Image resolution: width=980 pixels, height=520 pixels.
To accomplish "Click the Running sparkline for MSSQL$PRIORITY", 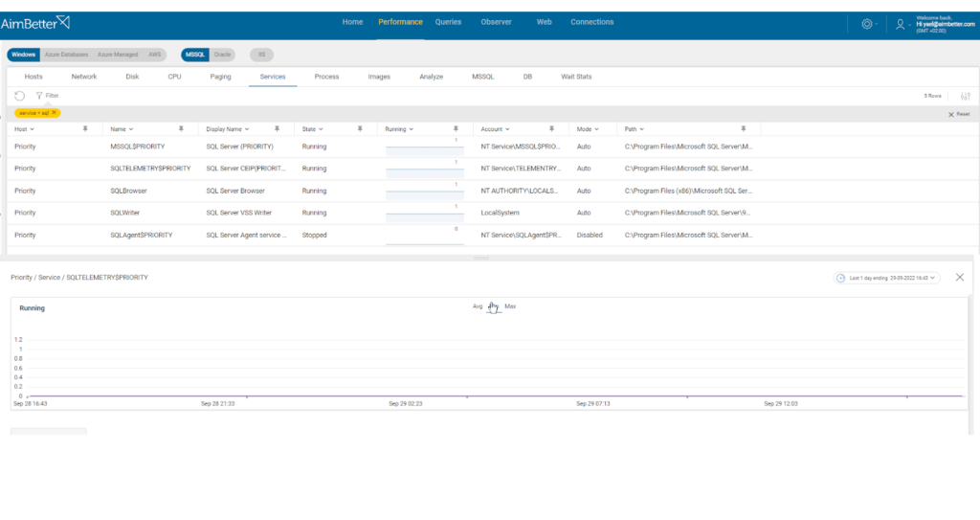I will coord(424,147).
